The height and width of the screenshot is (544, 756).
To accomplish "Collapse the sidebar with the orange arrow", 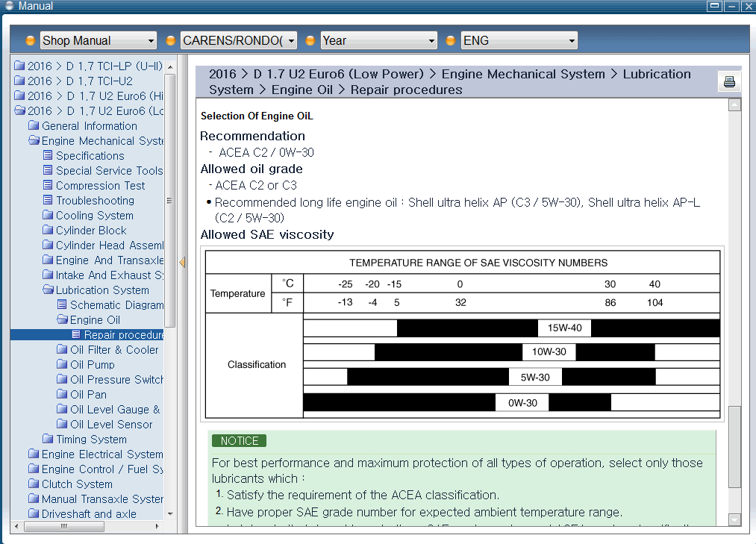I will coord(182,263).
